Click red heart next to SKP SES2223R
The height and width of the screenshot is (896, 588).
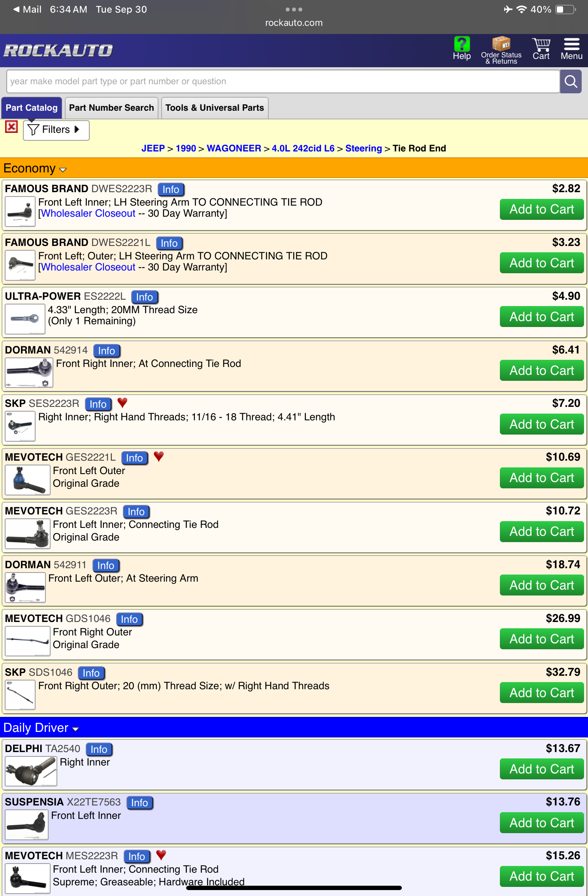(122, 403)
